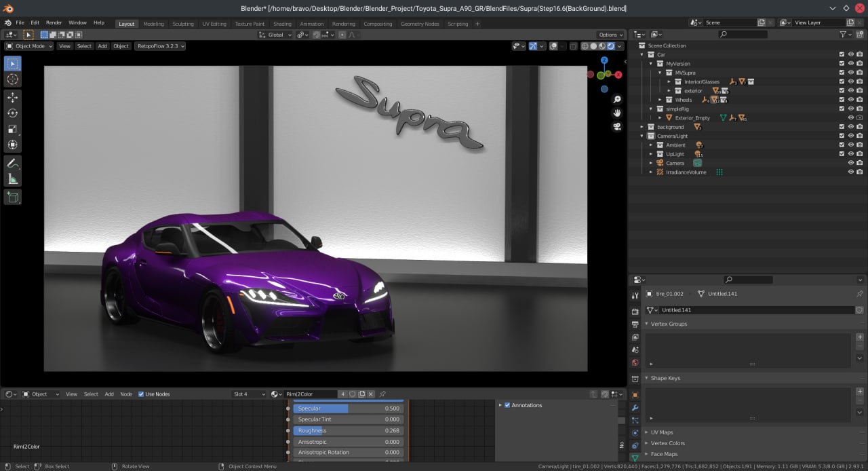Switch to the Geometry Nodes workspace tab
868x471 pixels.
click(420, 24)
